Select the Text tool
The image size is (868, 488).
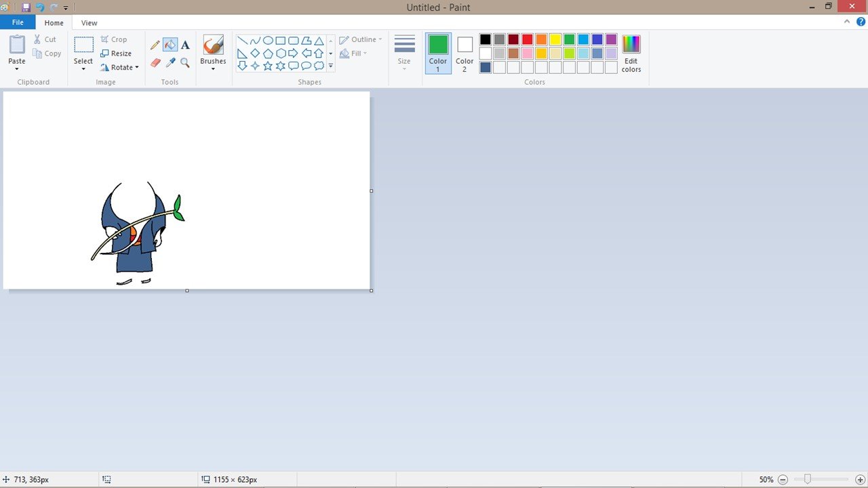(x=185, y=45)
